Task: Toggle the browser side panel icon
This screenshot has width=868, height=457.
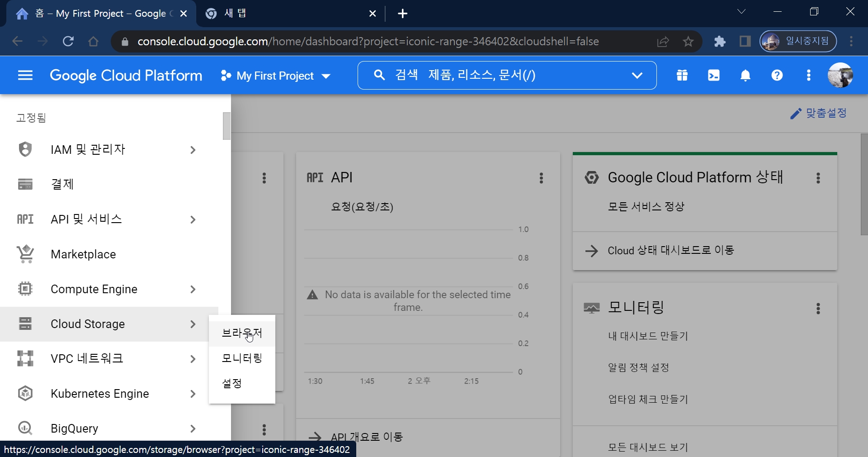Action: 745,42
